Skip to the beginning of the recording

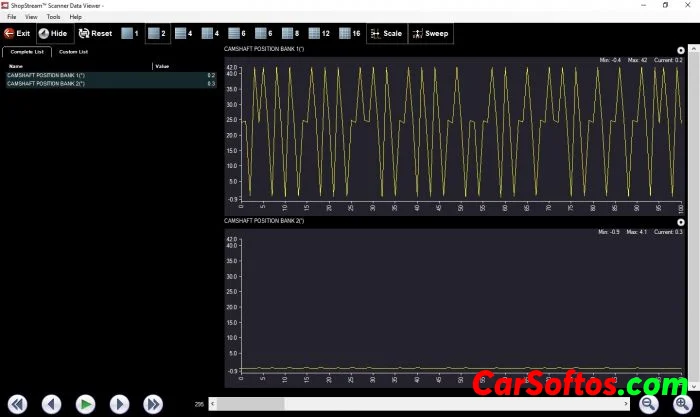(x=17, y=404)
